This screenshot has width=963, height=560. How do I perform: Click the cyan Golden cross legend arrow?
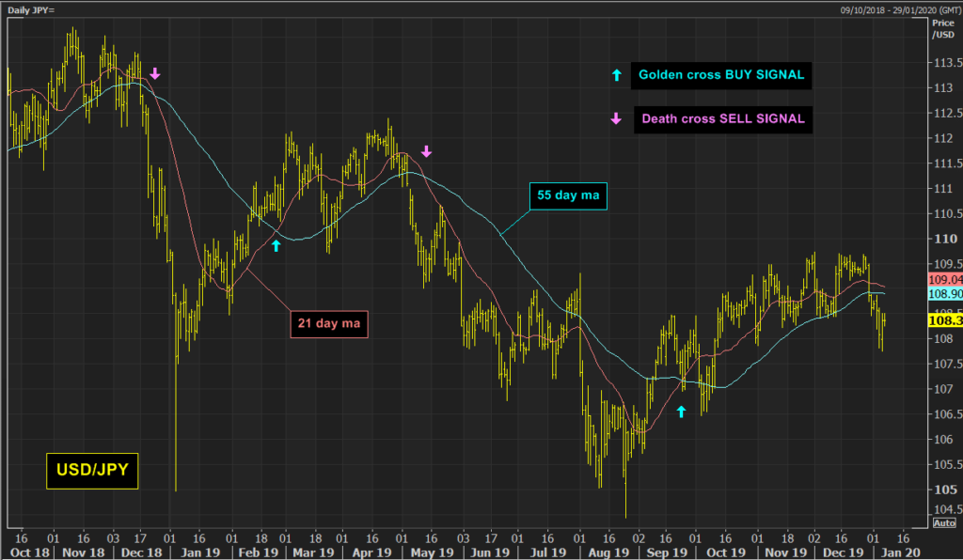click(x=616, y=74)
